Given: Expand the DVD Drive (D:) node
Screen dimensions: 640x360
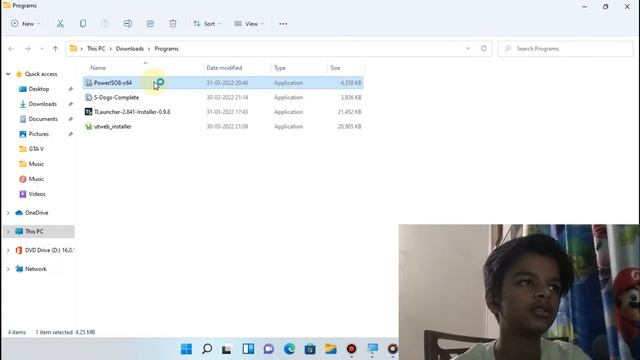Looking at the screenshot, I should (8, 250).
